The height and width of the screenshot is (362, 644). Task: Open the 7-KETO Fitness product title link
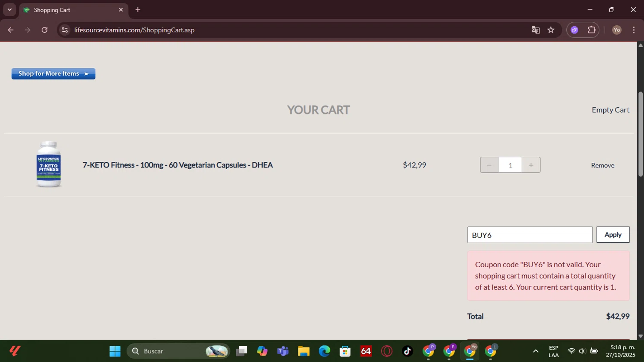pyautogui.click(x=178, y=165)
